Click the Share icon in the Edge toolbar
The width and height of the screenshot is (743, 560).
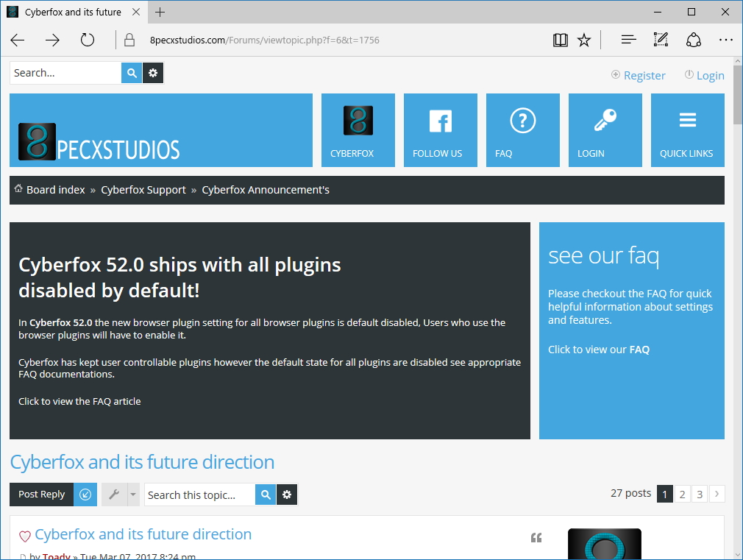point(693,40)
